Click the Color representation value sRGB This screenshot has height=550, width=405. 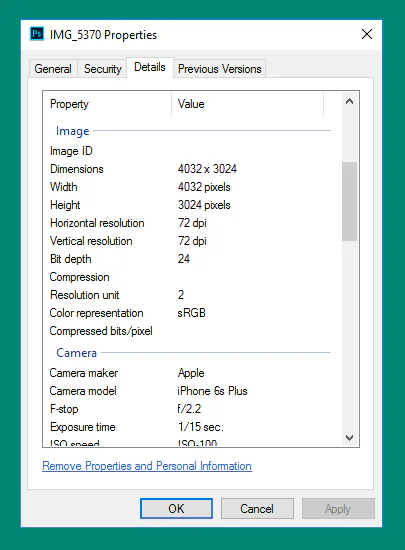(x=191, y=313)
